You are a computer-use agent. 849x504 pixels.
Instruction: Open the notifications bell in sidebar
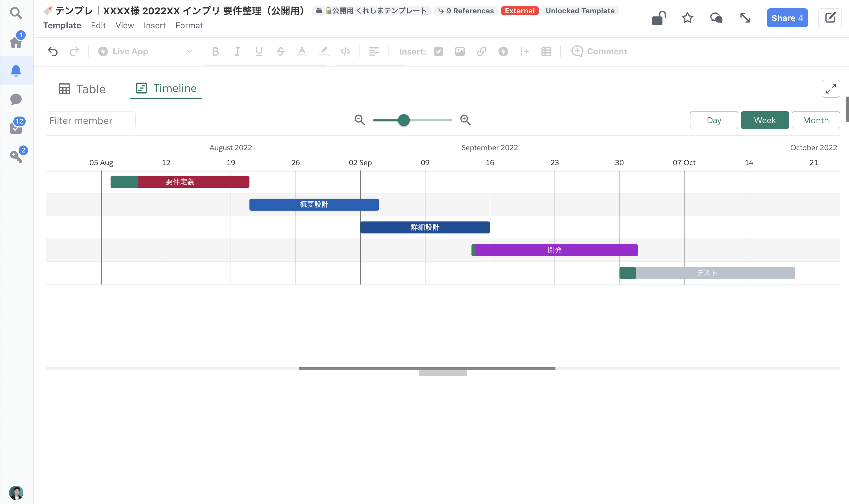[16, 71]
